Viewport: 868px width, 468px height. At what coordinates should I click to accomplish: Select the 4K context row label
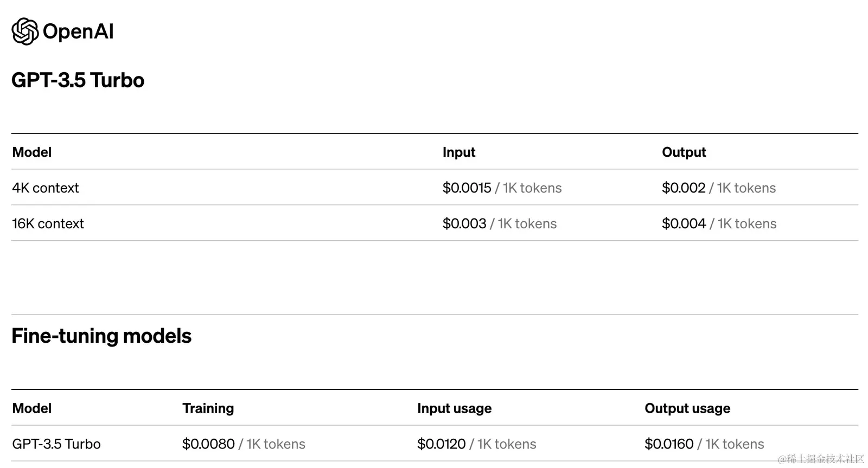point(46,188)
